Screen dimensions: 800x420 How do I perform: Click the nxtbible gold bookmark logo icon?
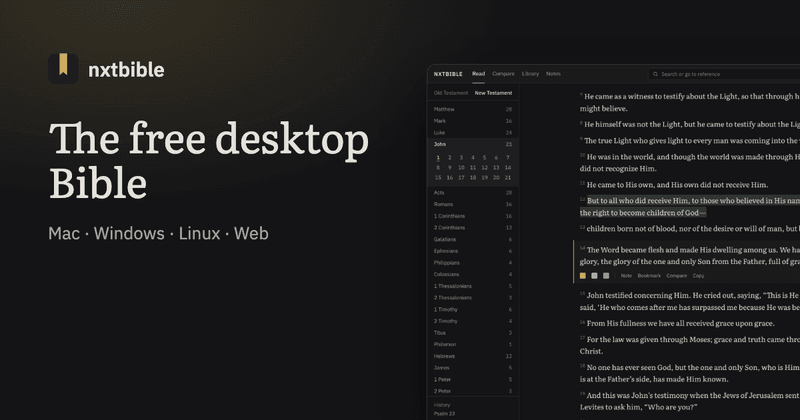[63, 68]
